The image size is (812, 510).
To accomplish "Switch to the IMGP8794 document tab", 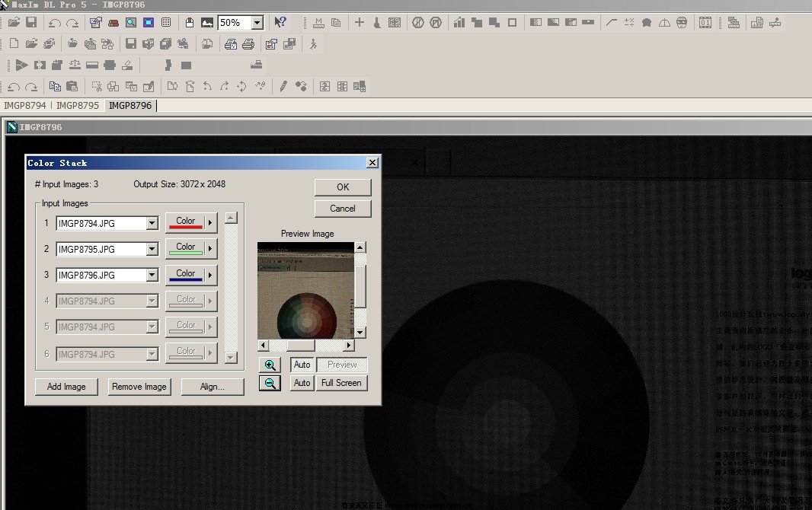I will click(x=25, y=106).
